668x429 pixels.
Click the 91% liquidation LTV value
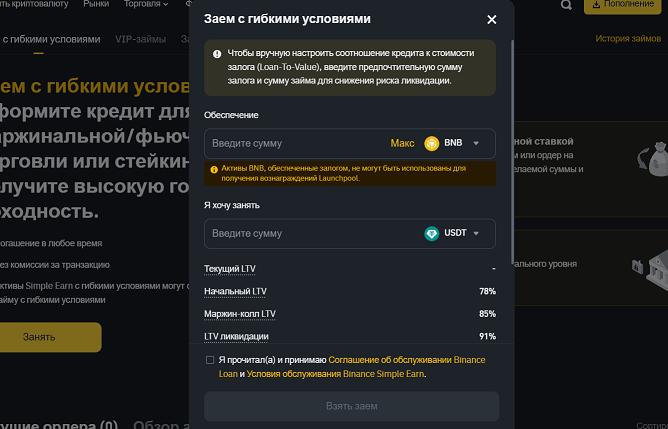(x=487, y=337)
